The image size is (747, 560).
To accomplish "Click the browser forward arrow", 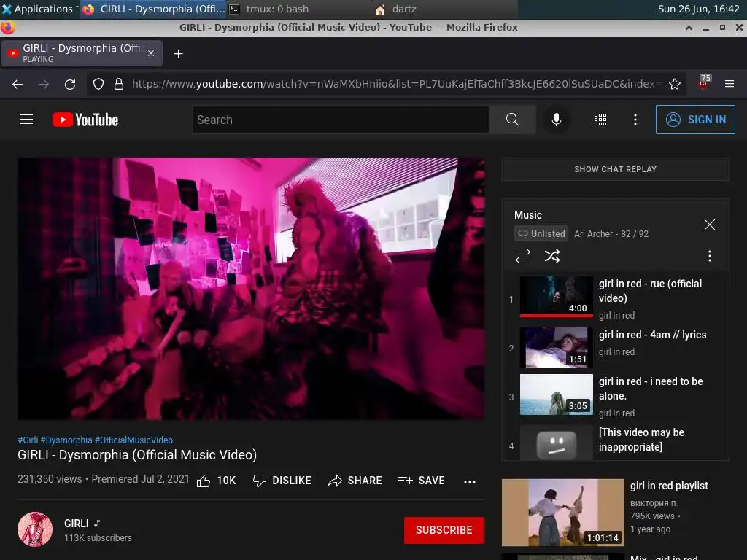I will 44,85.
